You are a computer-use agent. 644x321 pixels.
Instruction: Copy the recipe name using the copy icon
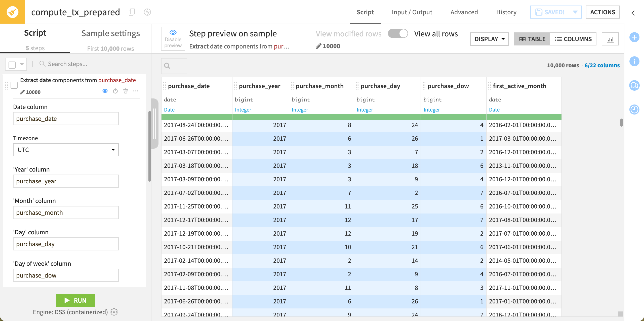click(131, 12)
